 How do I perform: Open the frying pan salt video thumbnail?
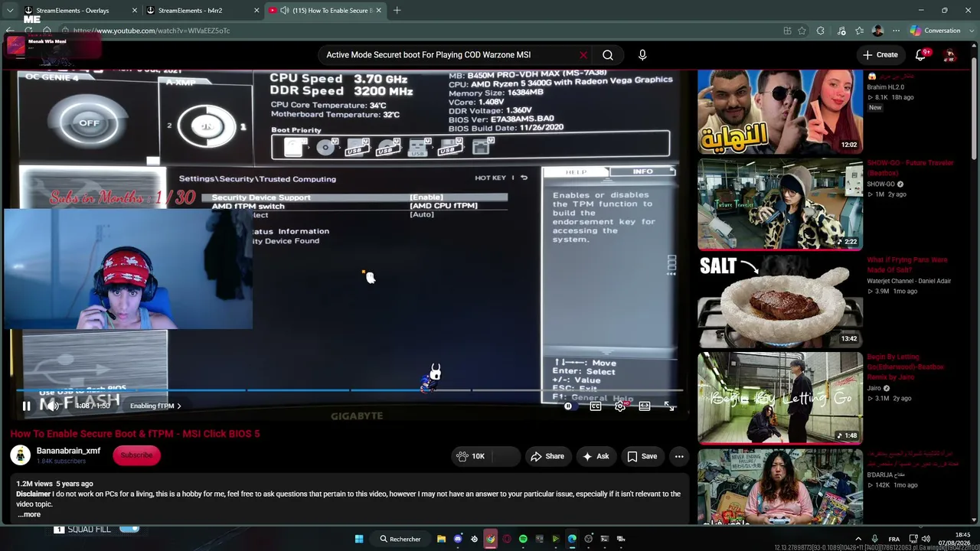[779, 302]
